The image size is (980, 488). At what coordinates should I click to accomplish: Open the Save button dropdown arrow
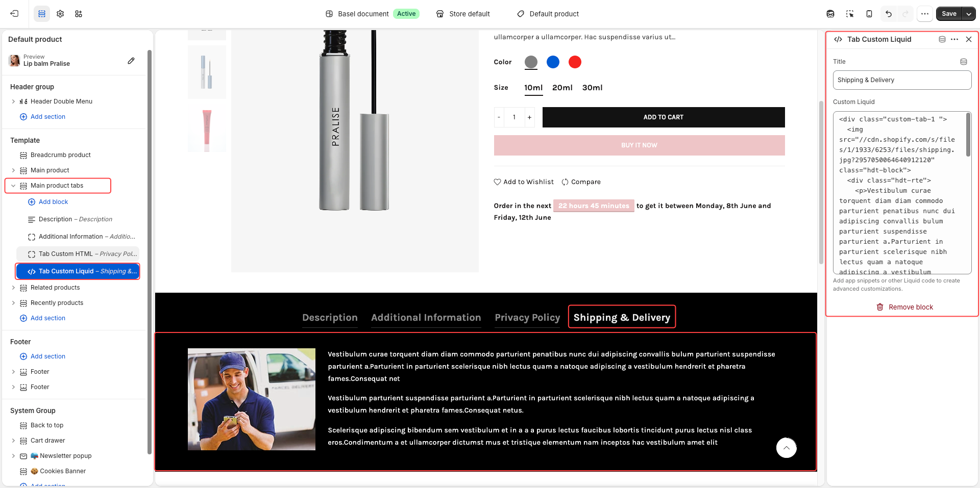[969, 14]
